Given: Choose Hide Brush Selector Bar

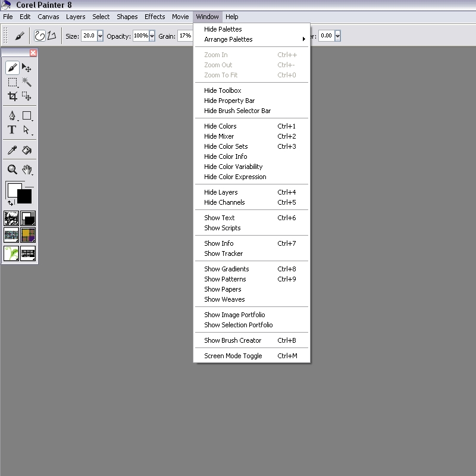Looking at the screenshot, I should pos(251,111).
